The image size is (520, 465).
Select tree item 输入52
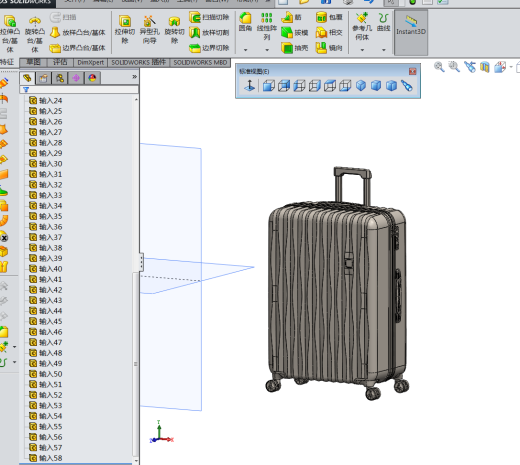pyautogui.click(x=45, y=395)
